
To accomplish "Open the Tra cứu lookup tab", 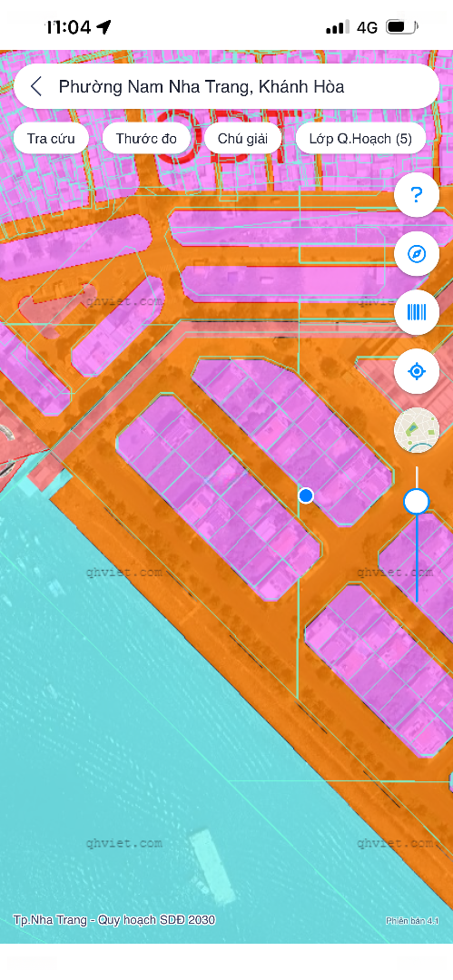I will coord(51,138).
